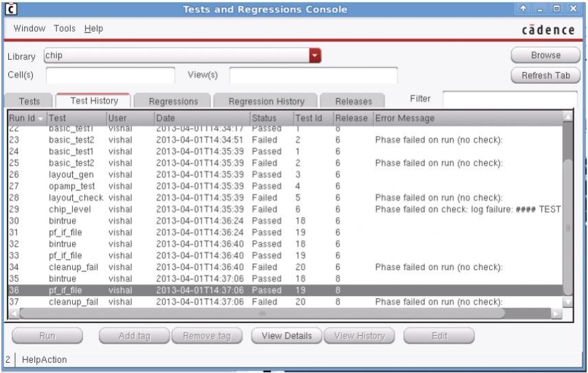Click the horizontal scrollbar right arrow
The height and width of the screenshot is (373, 588).
(556, 313)
